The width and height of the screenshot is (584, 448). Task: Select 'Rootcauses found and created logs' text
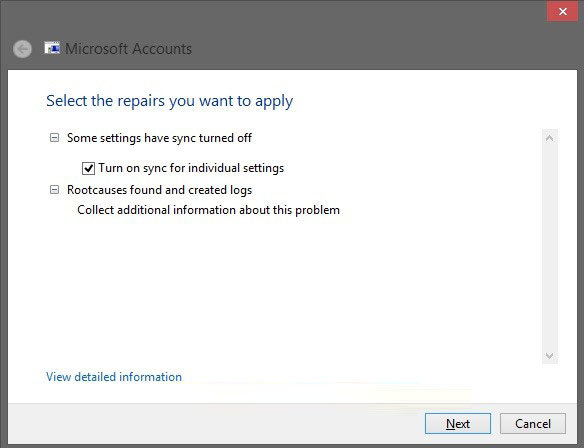[x=159, y=190]
